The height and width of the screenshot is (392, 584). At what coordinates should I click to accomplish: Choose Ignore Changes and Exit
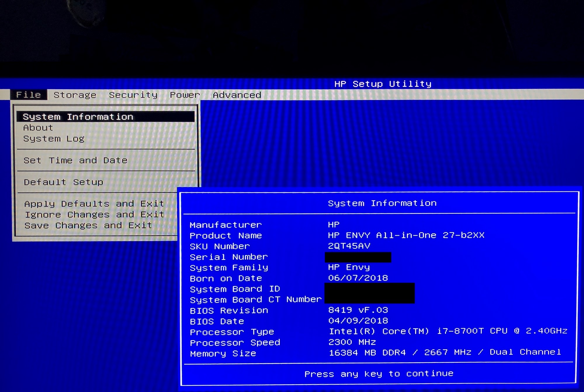[x=94, y=214]
